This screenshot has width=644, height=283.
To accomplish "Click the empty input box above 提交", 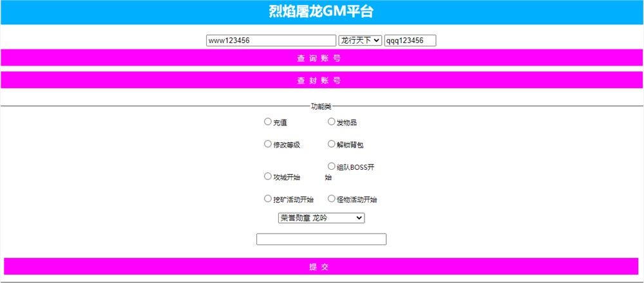I will [321, 239].
